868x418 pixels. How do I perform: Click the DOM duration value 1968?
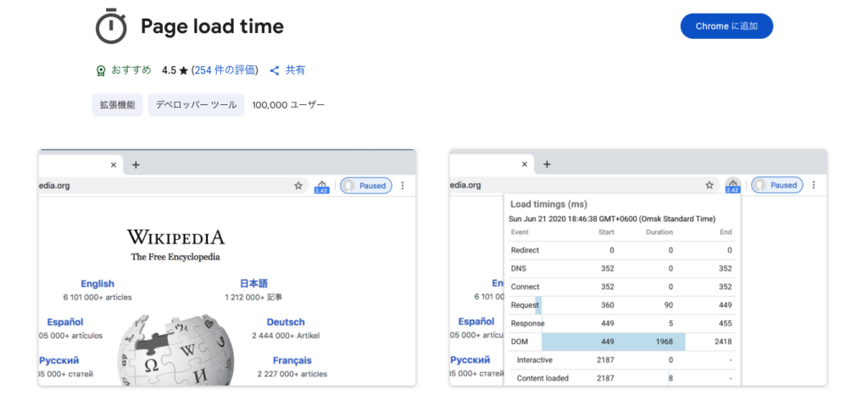click(x=663, y=342)
